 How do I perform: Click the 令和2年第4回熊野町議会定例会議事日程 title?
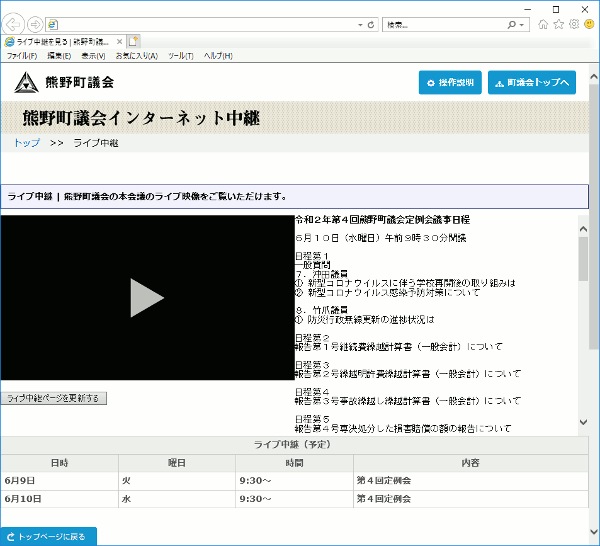pos(383,220)
